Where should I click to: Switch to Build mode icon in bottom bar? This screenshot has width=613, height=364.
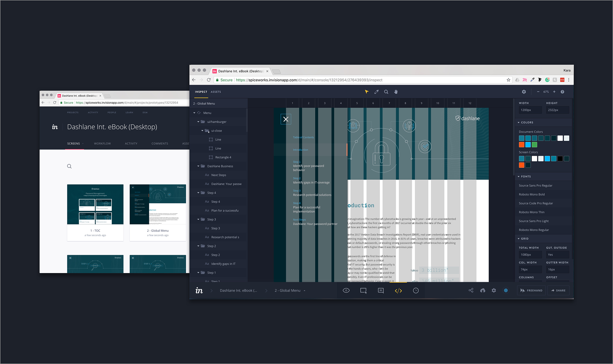363,291
